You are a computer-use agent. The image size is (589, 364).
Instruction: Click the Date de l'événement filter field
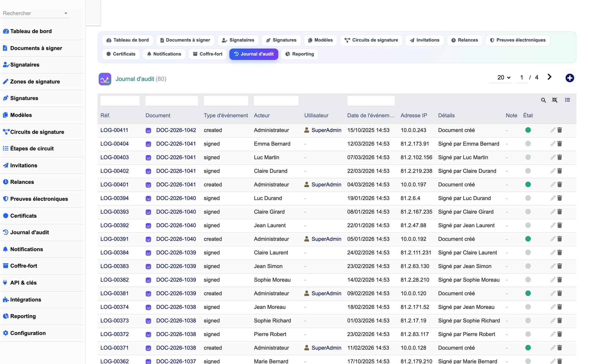point(371,101)
